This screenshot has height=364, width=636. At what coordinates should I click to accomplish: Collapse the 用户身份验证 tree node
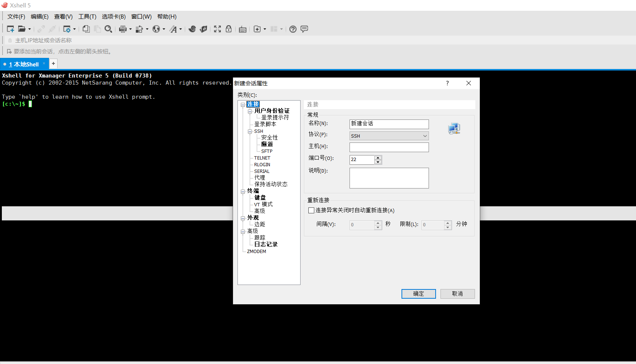coord(250,111)
